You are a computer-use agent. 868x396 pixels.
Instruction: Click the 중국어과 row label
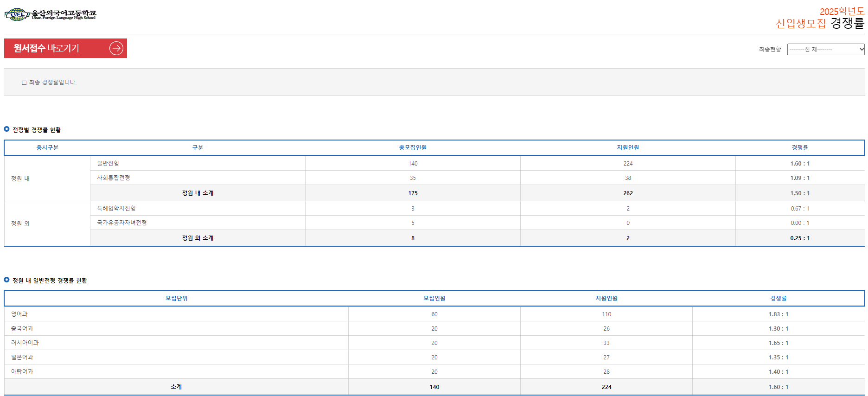tap(22, 328)
